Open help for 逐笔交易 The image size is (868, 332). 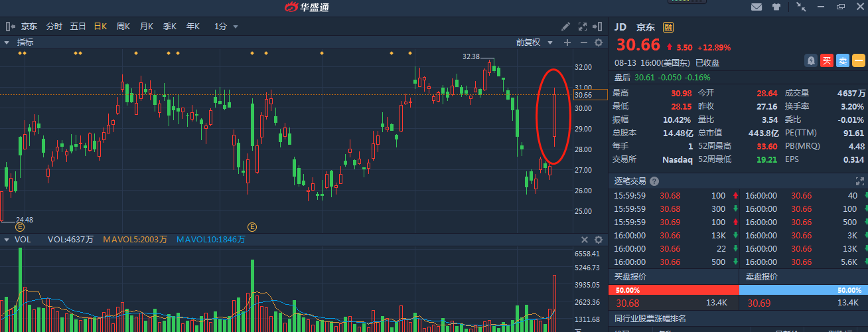[x=654, y=181]
